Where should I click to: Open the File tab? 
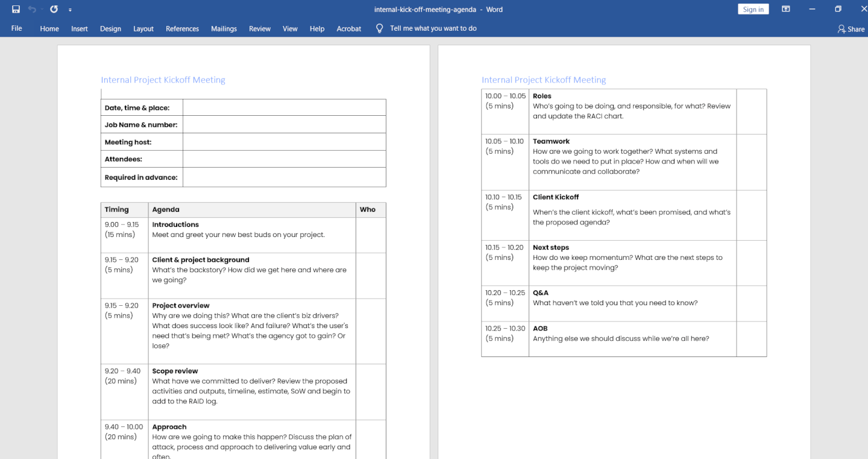[x=17, y=28]
